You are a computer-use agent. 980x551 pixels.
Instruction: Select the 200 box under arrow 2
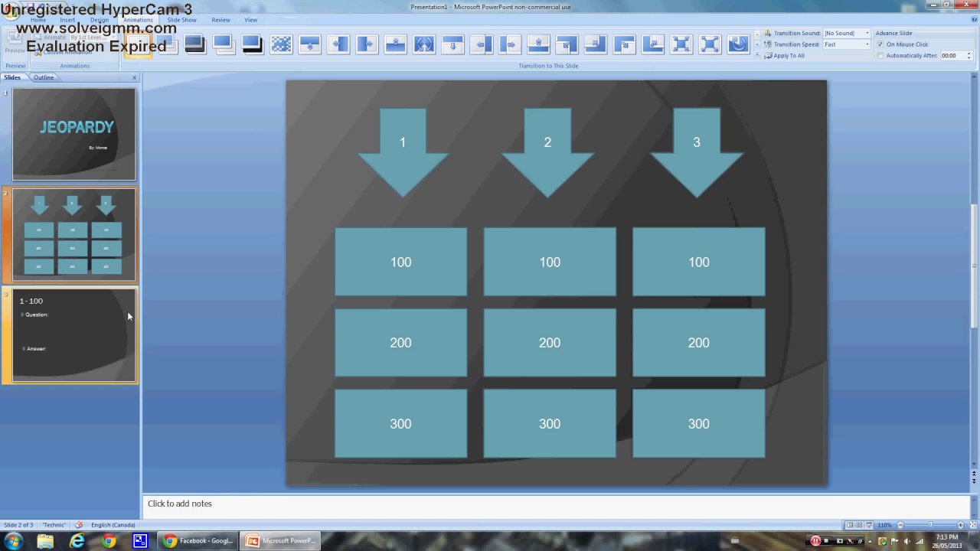pos(550,342)
